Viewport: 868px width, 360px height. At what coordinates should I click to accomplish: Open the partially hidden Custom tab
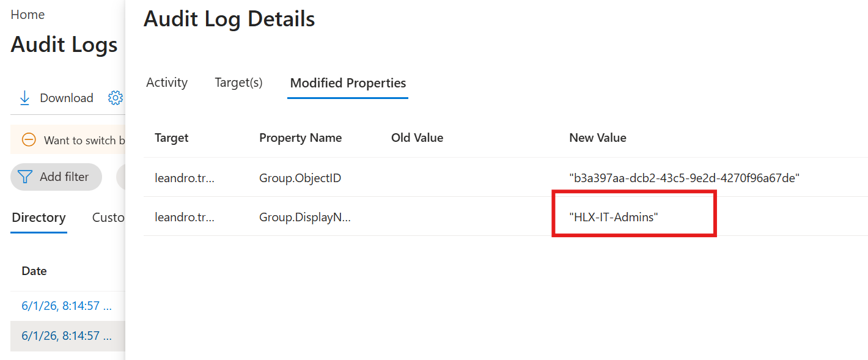[x=108, y=218]
